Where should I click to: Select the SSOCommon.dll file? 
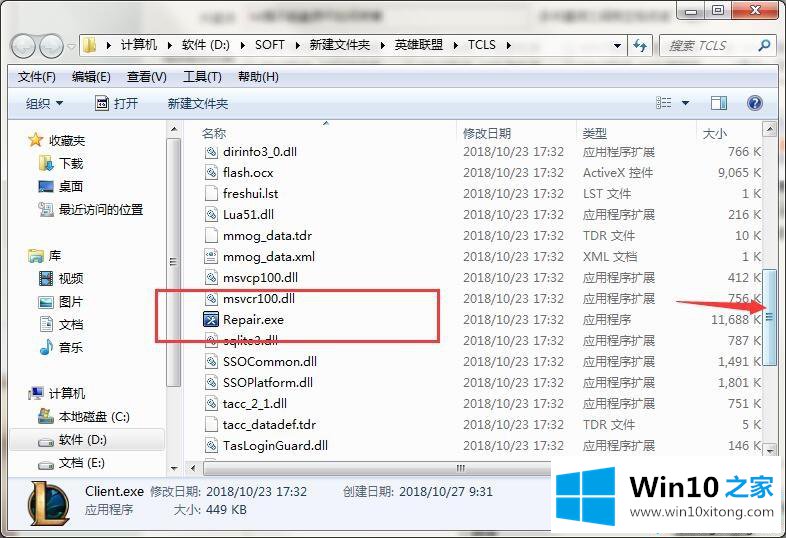[x=270, y=362]
